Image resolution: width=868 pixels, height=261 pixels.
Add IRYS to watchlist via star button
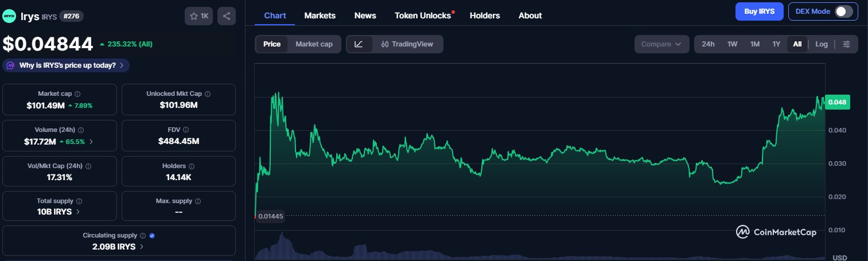point(198,16)
